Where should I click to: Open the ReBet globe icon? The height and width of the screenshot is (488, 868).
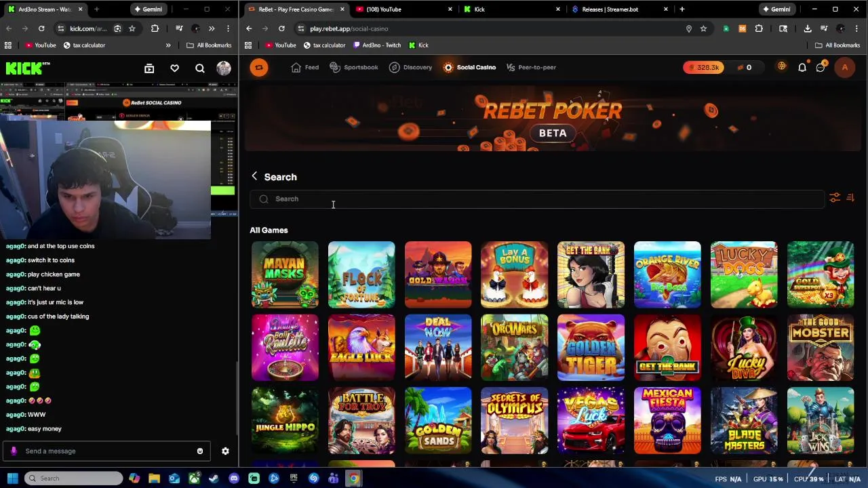pos(782,66)
